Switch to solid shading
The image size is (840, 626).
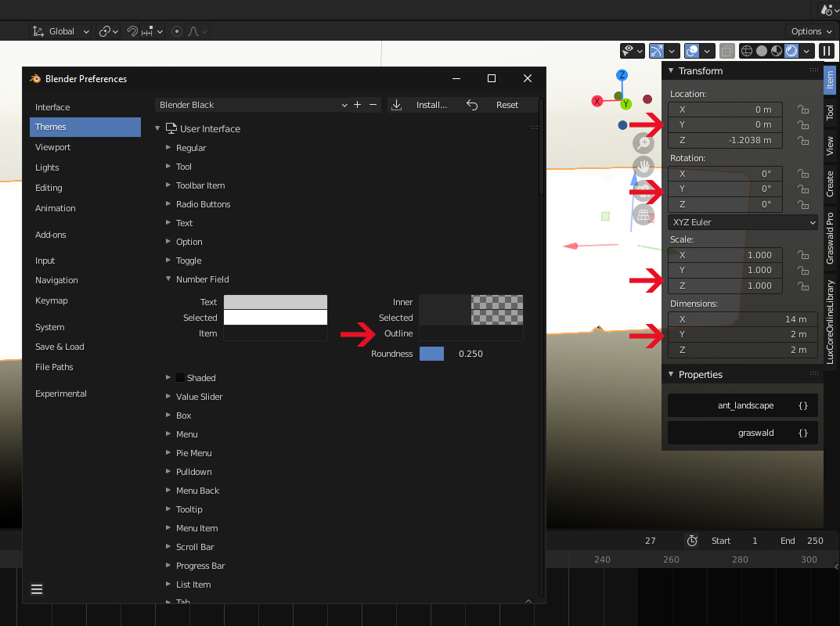tap(761, 51)
